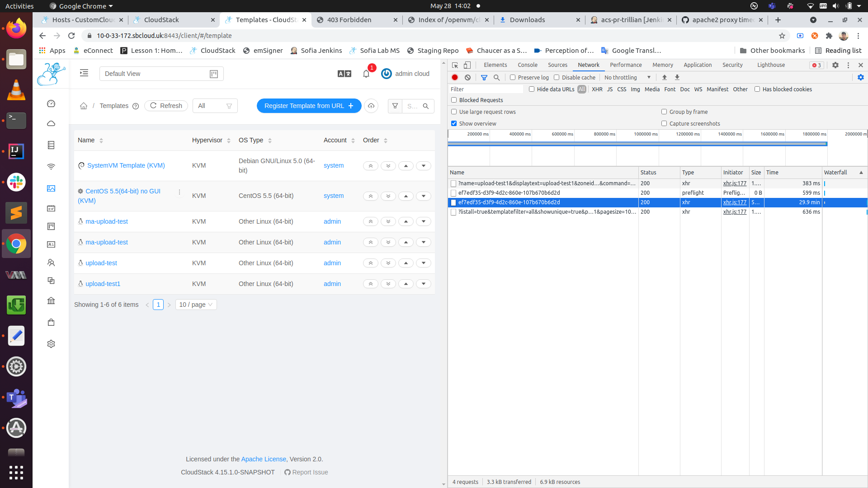Click the DevTools record network log button
Viewport: 868px width, 488px height.
(x=455, y=78)
